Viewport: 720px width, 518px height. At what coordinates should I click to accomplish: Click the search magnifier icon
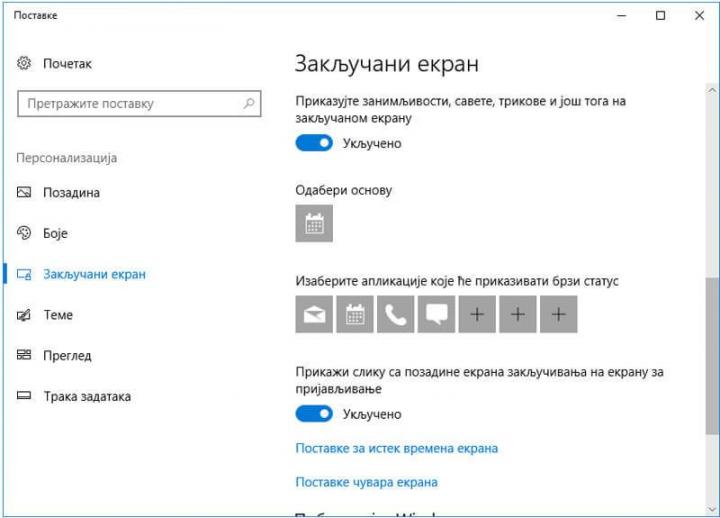pos(249,103)
